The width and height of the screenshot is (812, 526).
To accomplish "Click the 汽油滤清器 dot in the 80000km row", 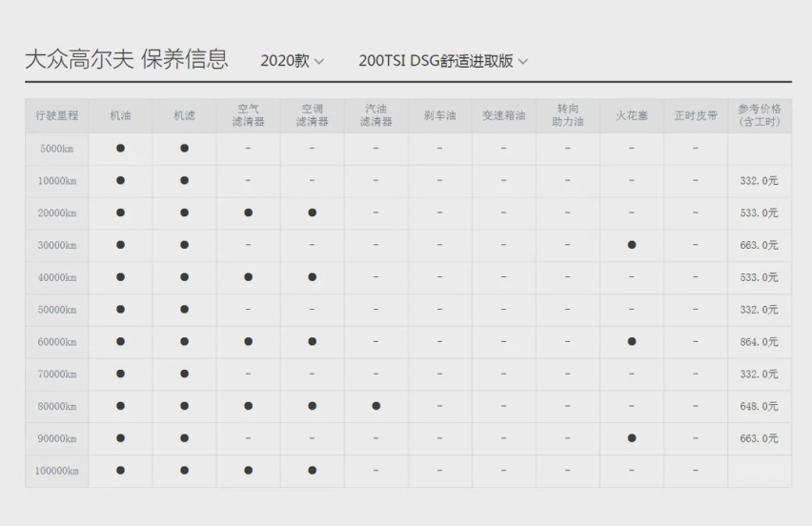I will coord(376,406).
